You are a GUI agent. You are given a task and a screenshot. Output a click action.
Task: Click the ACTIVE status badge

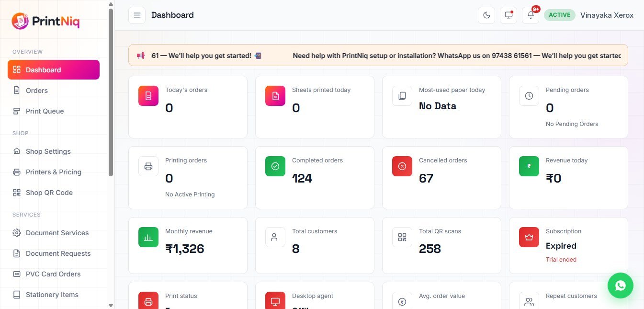pos(560,15)
